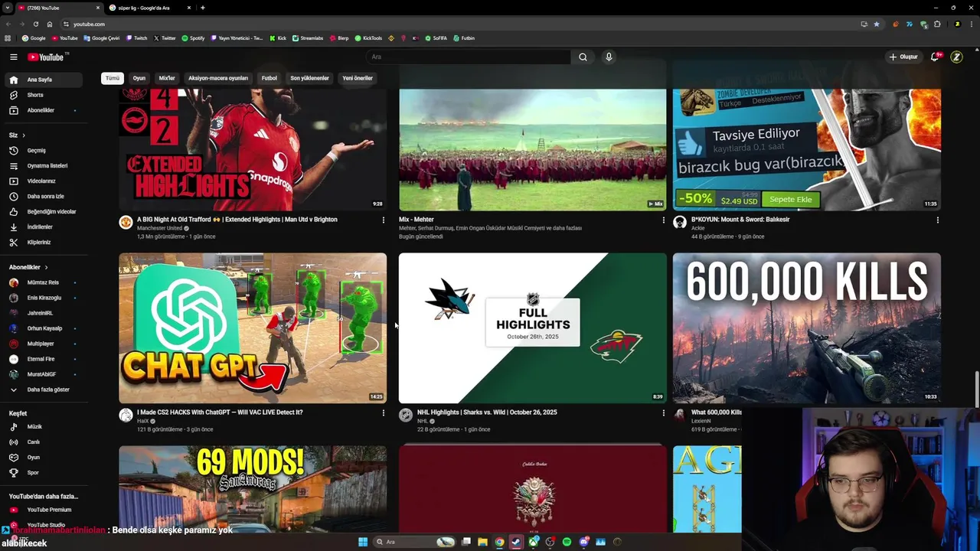This screenshot has height=551, width=980.
Task: Switch to the süper lig Google tab
Action: tap(149, 8)
